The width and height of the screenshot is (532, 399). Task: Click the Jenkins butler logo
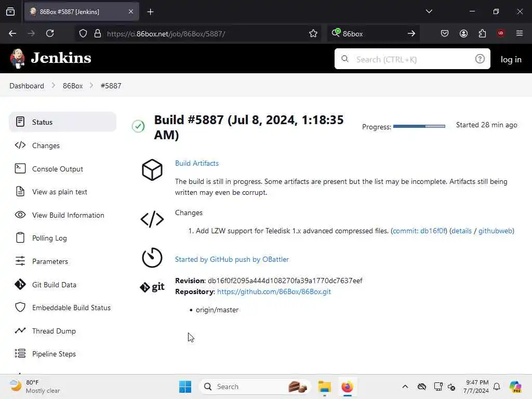tap(17, 58)
